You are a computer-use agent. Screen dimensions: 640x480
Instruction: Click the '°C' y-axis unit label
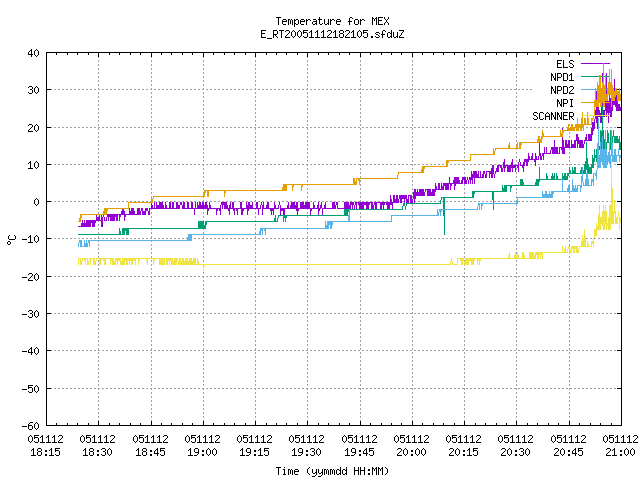coord(12,240)
